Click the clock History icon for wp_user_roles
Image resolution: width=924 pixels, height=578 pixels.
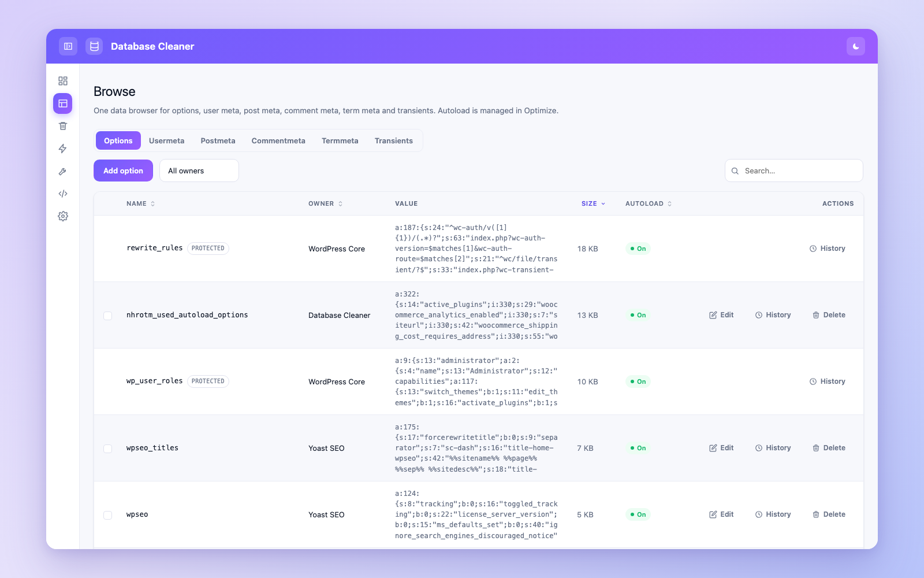[813, 381]
